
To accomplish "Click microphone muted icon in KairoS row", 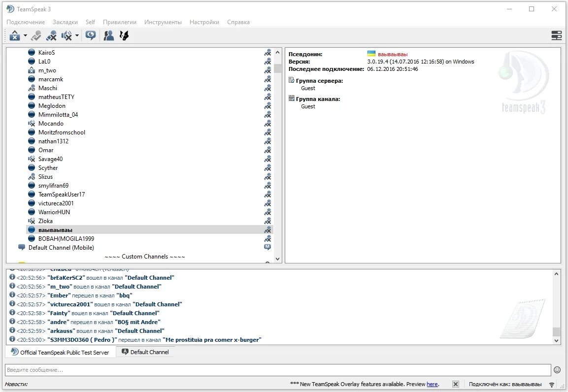I will 267,53.
